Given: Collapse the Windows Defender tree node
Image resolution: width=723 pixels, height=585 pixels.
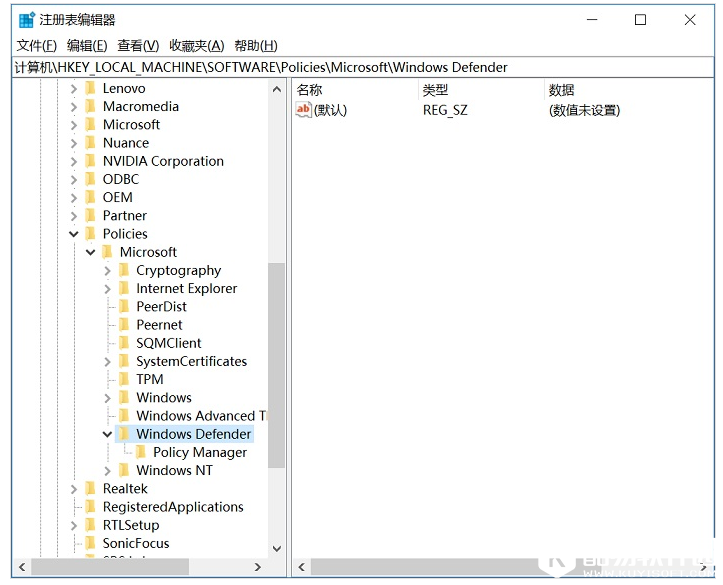Looking at the screenshot, I should click(x=107, y=434).
